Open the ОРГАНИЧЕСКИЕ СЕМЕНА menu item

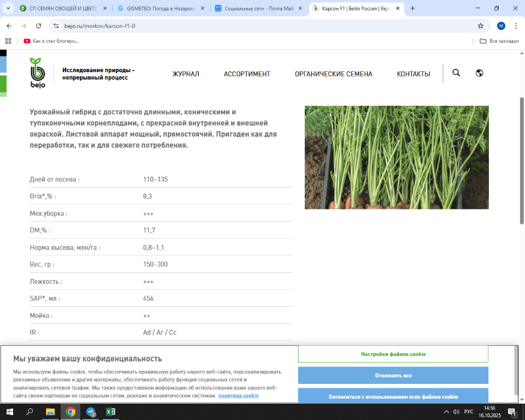pos(333,74)
